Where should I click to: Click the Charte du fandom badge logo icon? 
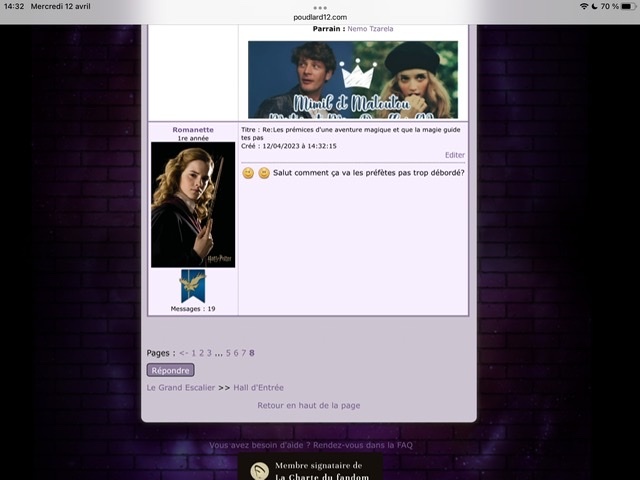[260, 471]
